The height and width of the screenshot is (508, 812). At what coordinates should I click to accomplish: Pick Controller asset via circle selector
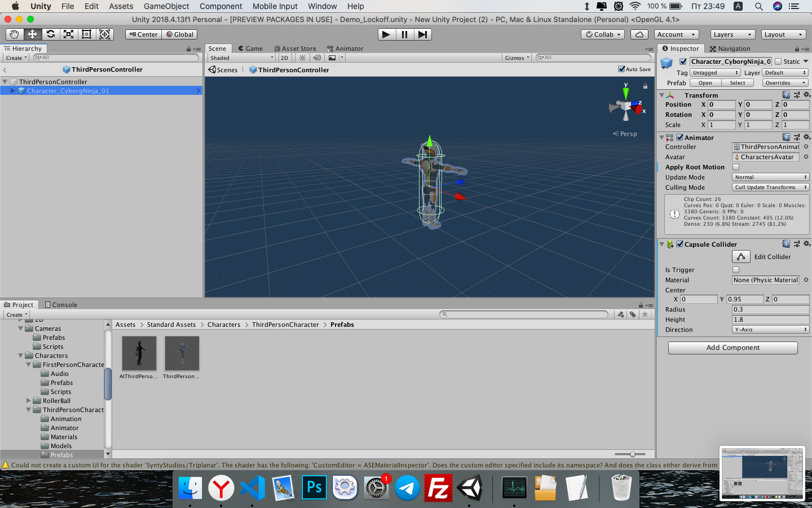pos(806,147)
